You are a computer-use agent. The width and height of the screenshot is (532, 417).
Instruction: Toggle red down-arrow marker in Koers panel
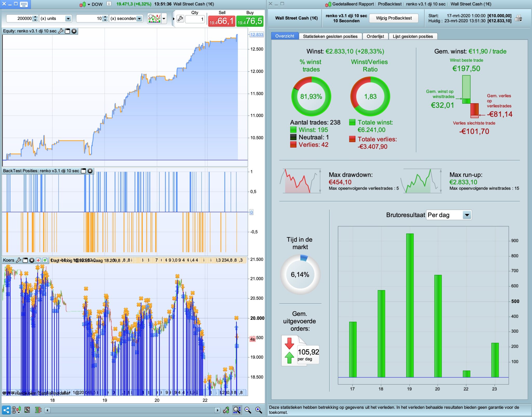tap(38, 260)
